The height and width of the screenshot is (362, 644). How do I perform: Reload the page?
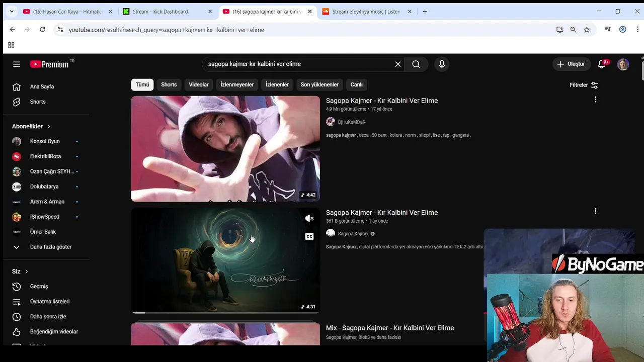coord(42,30)
